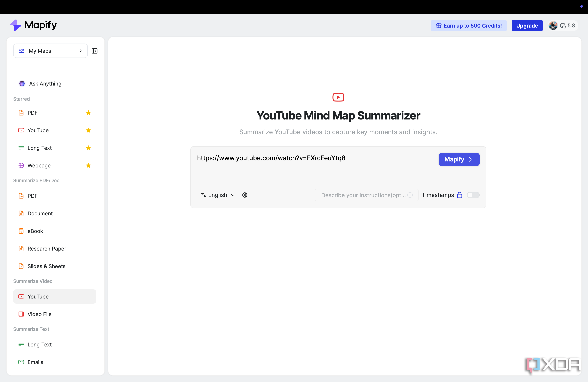
Task: Unstar the starred Webpage item
Action: (88, 165)
